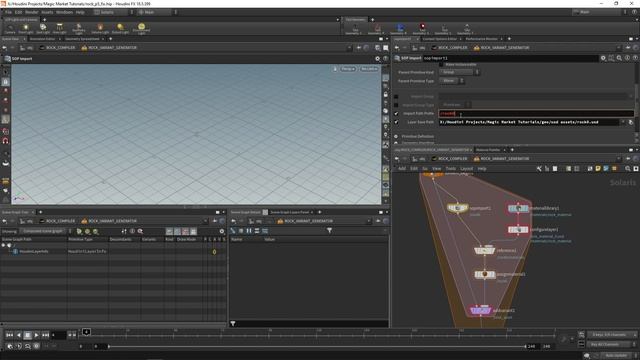Open the Edit menu in main menu bar

coord(18,12)
